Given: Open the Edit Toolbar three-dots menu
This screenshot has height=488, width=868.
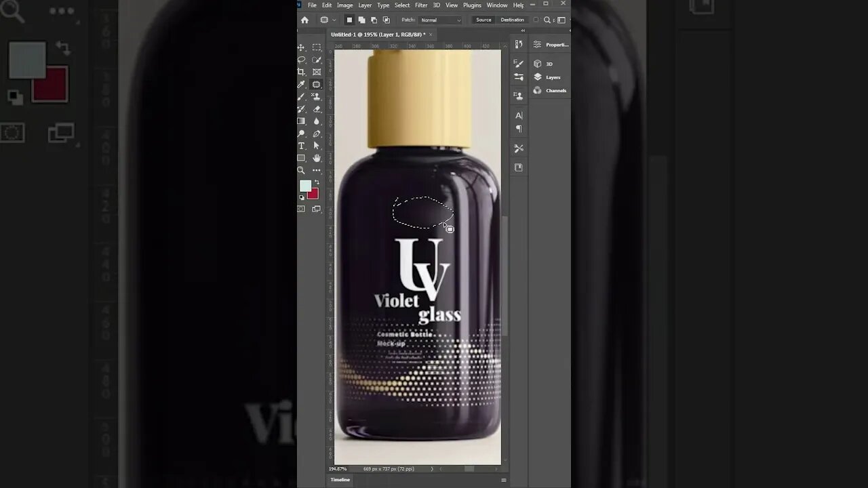Looking at the screenshot, I should click(317, 171).
